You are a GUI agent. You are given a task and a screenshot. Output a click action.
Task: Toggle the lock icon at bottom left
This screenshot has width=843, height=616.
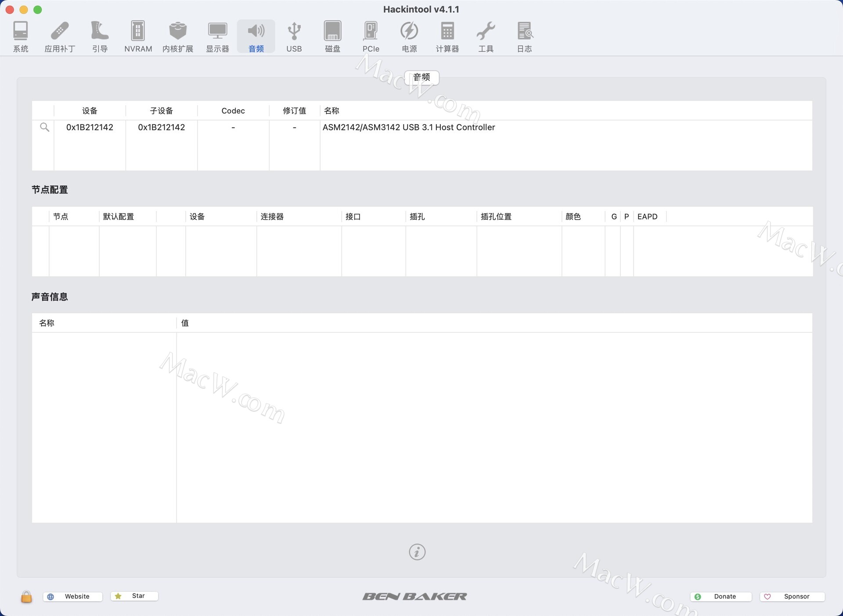(26, 596)
